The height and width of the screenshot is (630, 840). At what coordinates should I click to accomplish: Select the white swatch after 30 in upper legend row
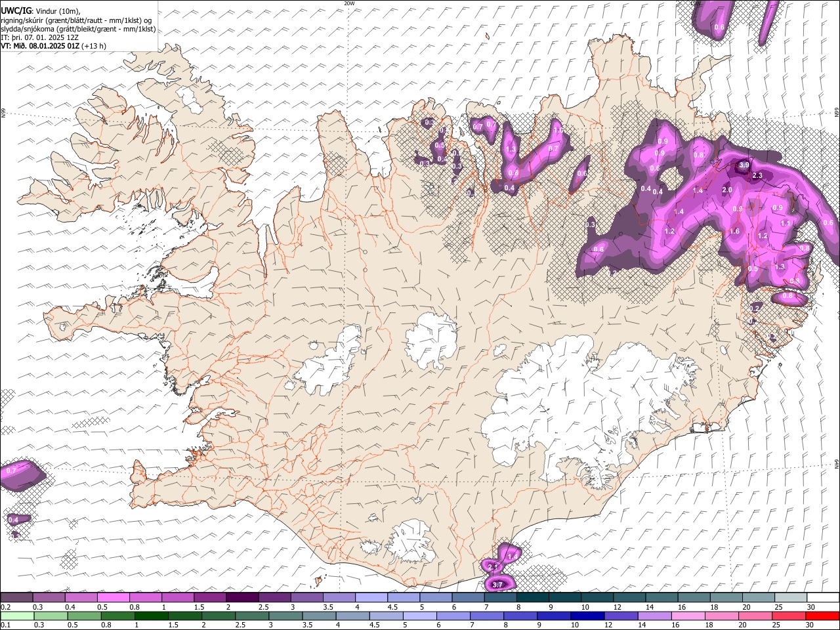824,597
